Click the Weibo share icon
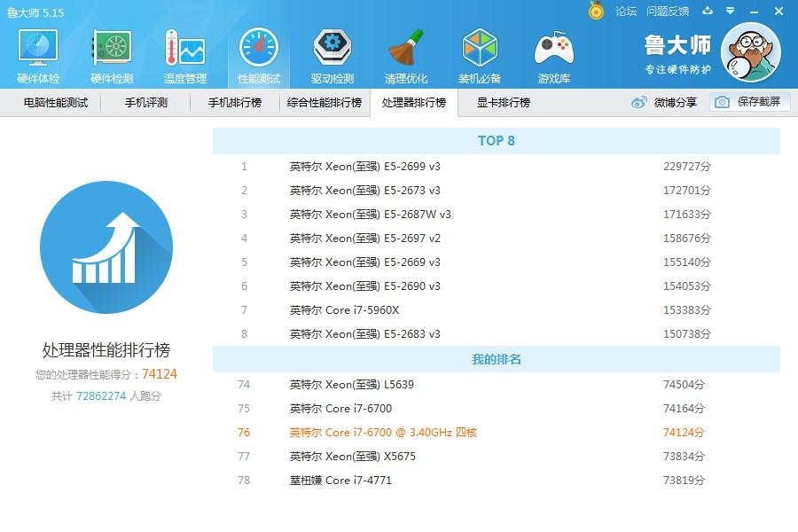The image size is (798, 532). (x=638, y=103)
